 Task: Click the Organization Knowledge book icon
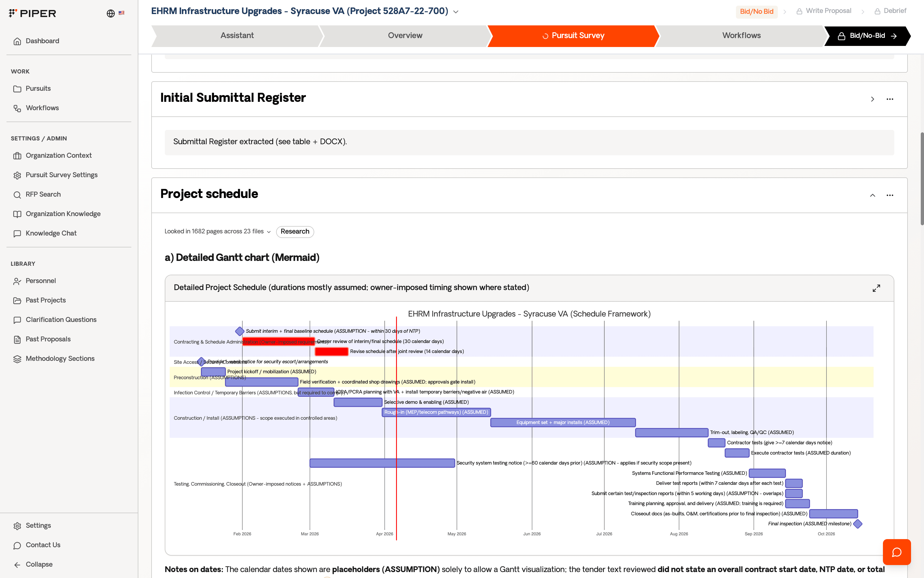tap(17, 214)
